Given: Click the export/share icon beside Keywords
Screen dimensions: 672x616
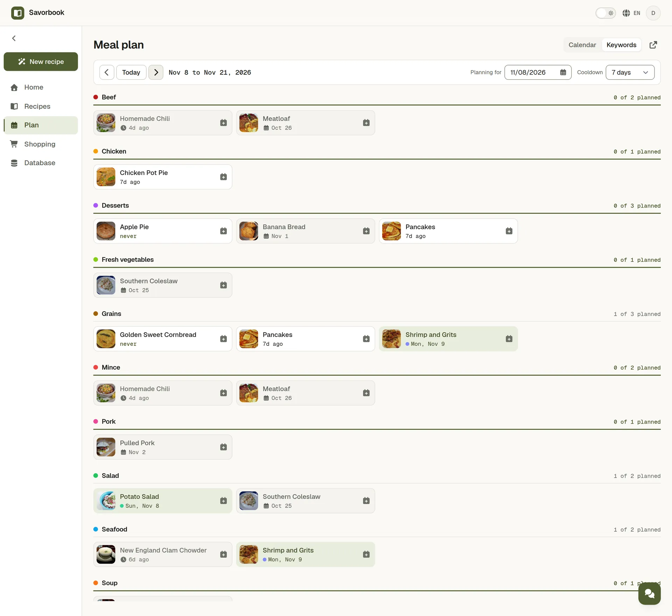Looking at the screenshot, I should click(x=653, y=45).
